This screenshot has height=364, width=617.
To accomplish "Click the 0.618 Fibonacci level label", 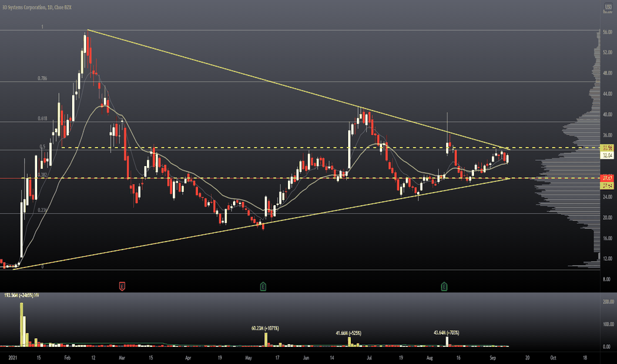I will (x=42, y=118).
